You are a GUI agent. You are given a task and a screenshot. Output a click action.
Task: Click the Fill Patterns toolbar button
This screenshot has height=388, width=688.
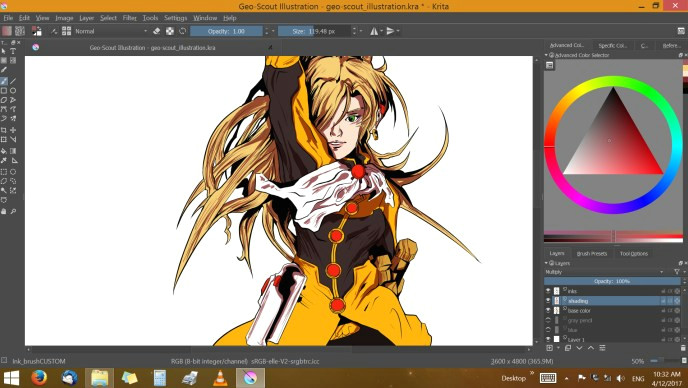point(20,31)
